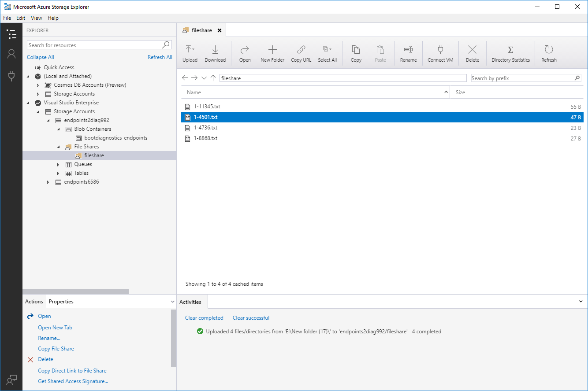This screenshot has height=391, width=588.
Task: Click the Open toolbar button
Action: (245, 54)
